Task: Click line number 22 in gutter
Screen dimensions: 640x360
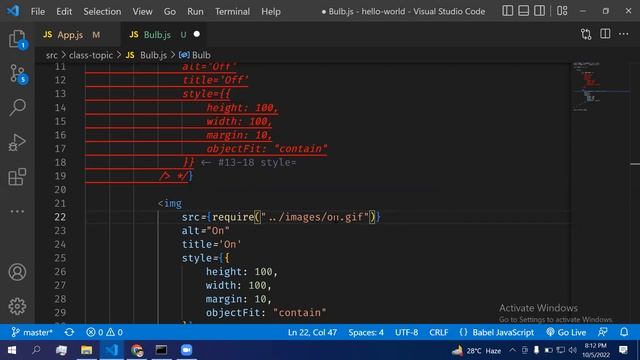Action: (x=60, y=217)
